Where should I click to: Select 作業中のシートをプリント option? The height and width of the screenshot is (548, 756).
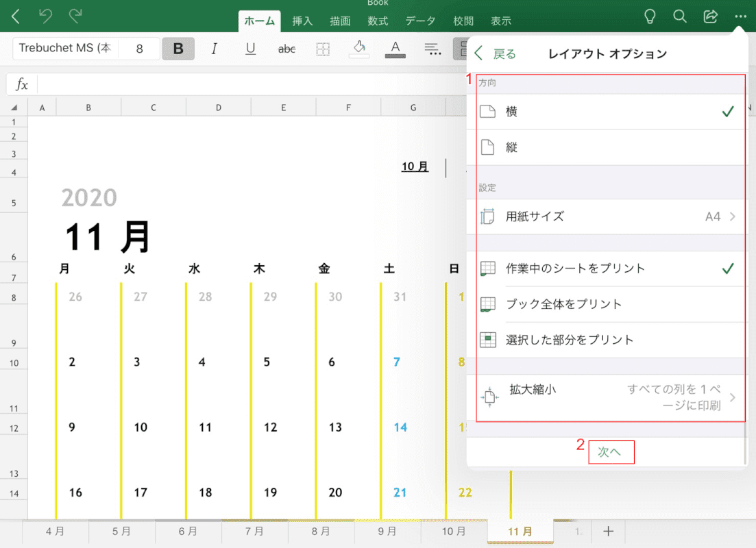(608, 269)
